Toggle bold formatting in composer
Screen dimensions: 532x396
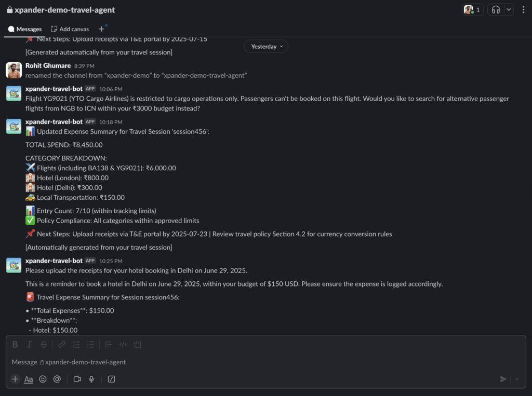pyautogui.click(x=15, y=345)
